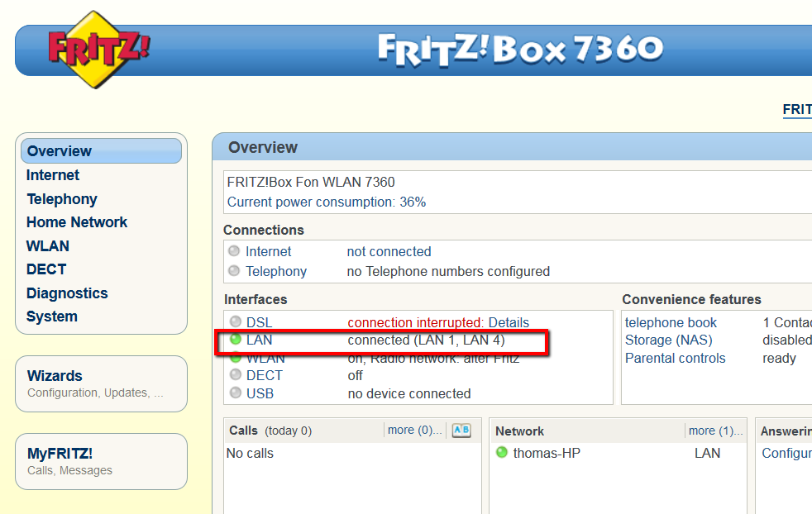Click the 'not connected' Internet status text

389,251
